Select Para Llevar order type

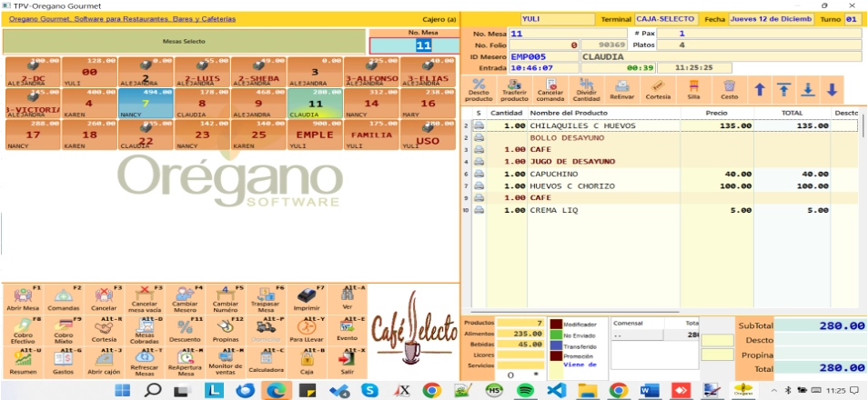[306, 330]
